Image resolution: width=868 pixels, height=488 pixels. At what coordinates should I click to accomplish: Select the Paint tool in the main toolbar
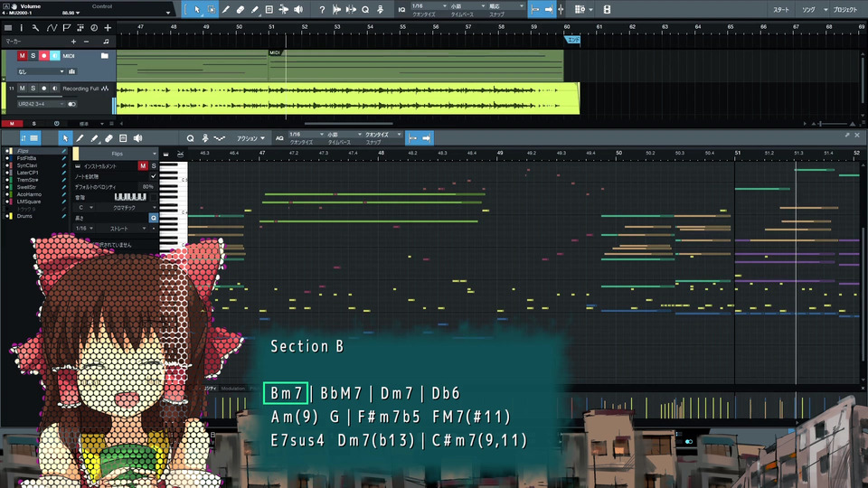(x=255, y=9)
